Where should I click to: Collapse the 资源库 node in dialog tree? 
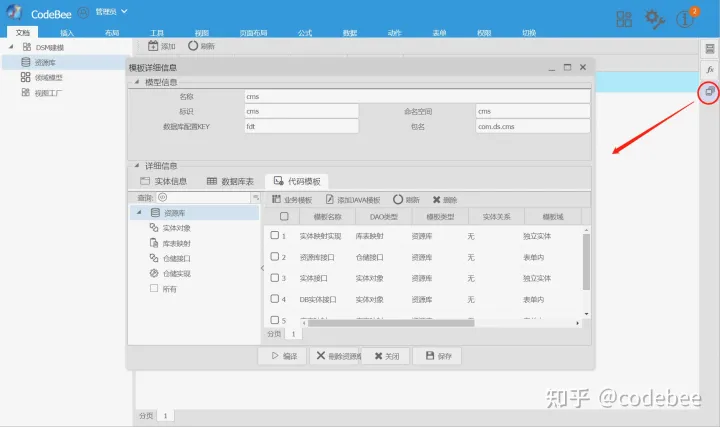pos(139,212)
